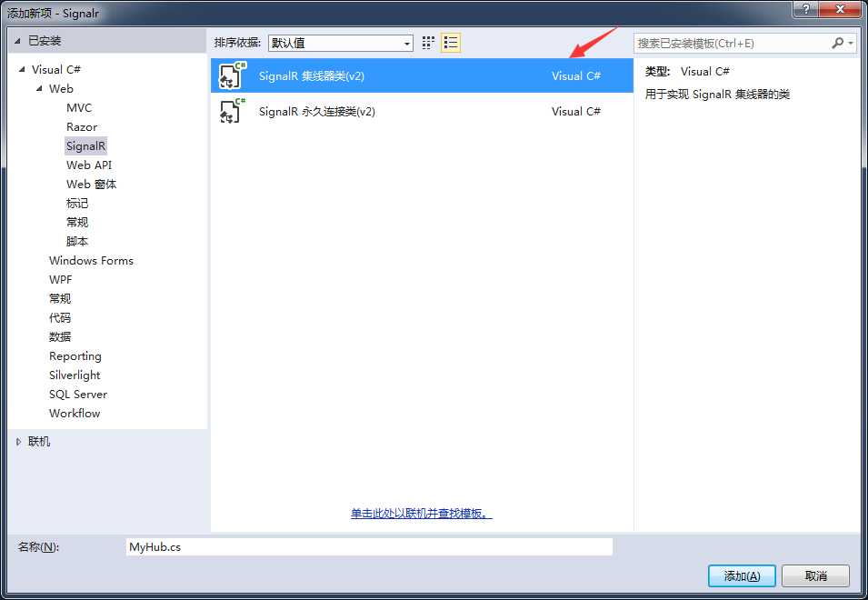Open search options dropdown arrow
This screenshot has width=868, height=600.
(x=851, y=43)
